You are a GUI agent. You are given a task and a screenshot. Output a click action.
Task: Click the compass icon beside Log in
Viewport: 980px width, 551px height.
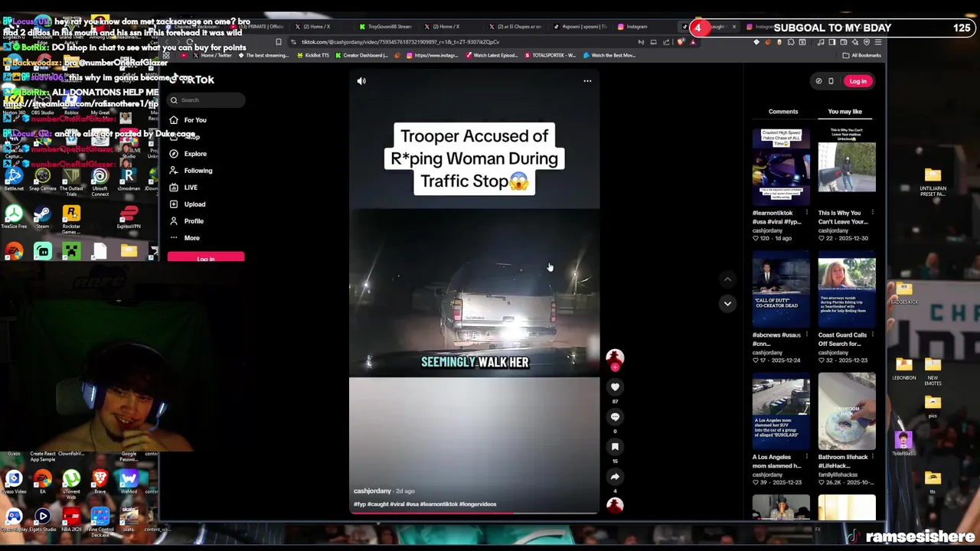pyautogui.click(x=818, y=81)
